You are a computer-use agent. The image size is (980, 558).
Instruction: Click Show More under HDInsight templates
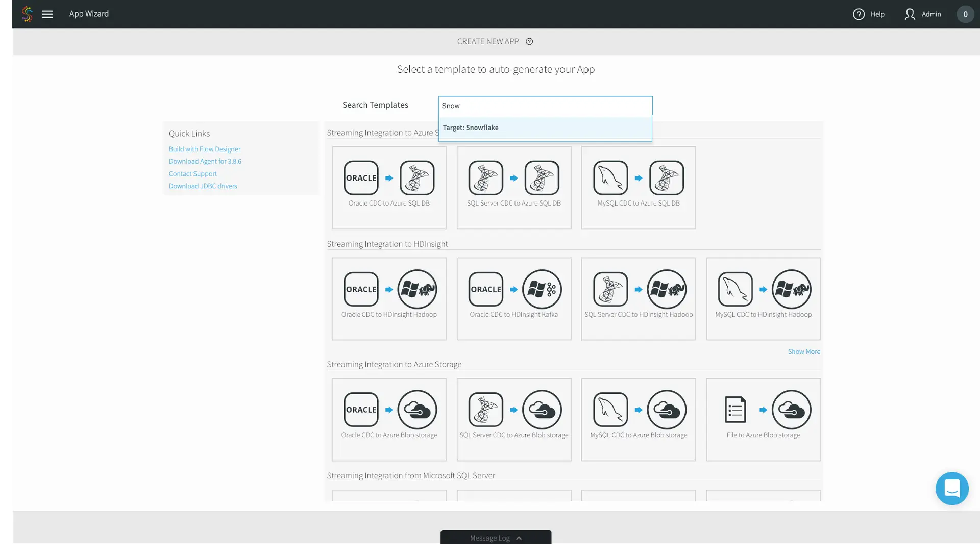pos(803,352)
